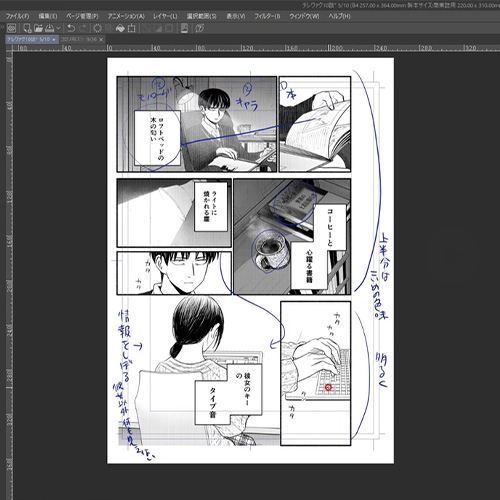Close the second document tab
Image resolution: width=500 pixels, height=500 pixels.
pos(101,39)
